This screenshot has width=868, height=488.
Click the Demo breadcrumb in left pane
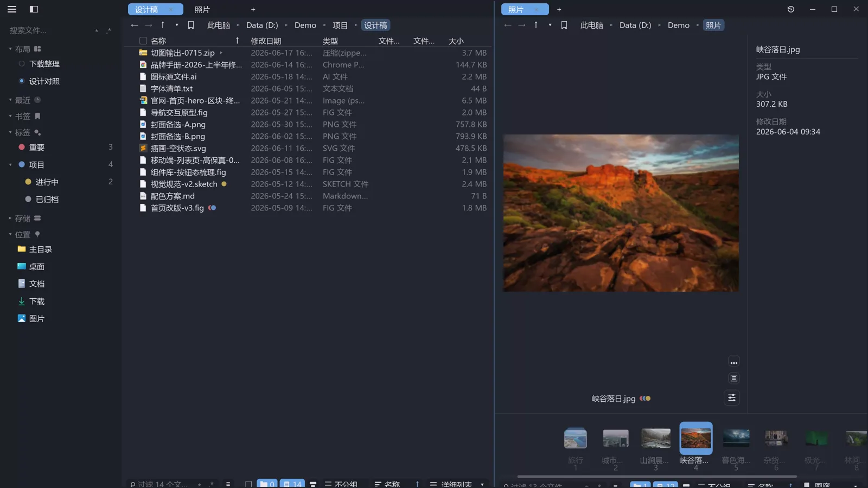click(305, 25)
